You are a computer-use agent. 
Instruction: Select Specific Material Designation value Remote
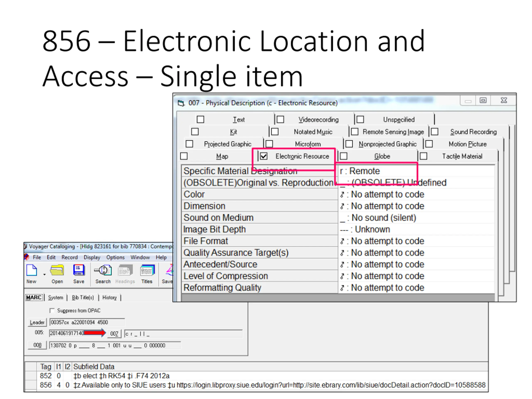tap(416, 171)
